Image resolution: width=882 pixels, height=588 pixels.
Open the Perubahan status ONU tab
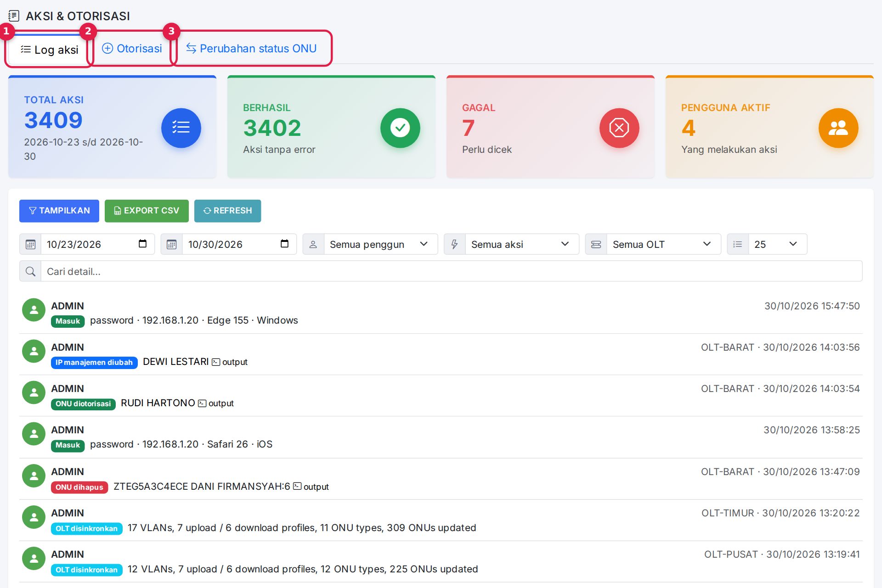tap(251, 49)
